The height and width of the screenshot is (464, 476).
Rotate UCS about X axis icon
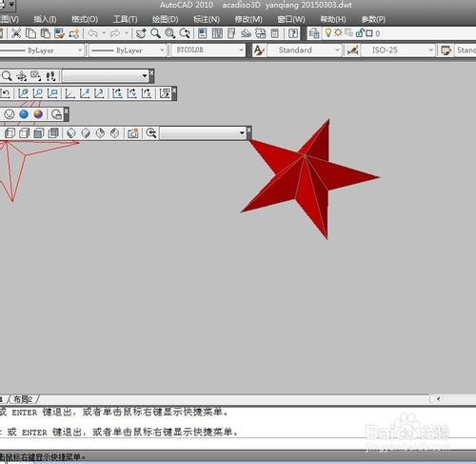pos(117,93)
